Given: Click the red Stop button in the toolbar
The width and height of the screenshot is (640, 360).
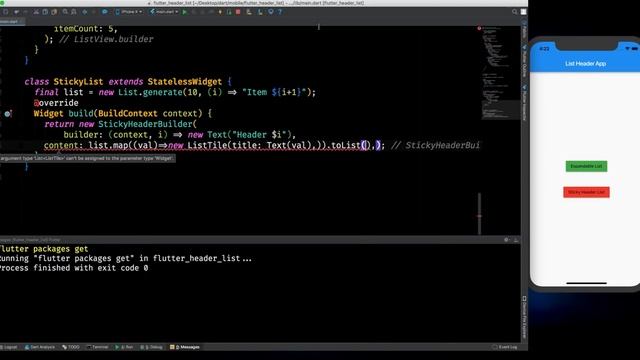Looking at the screenshot, I should point(238,12).
